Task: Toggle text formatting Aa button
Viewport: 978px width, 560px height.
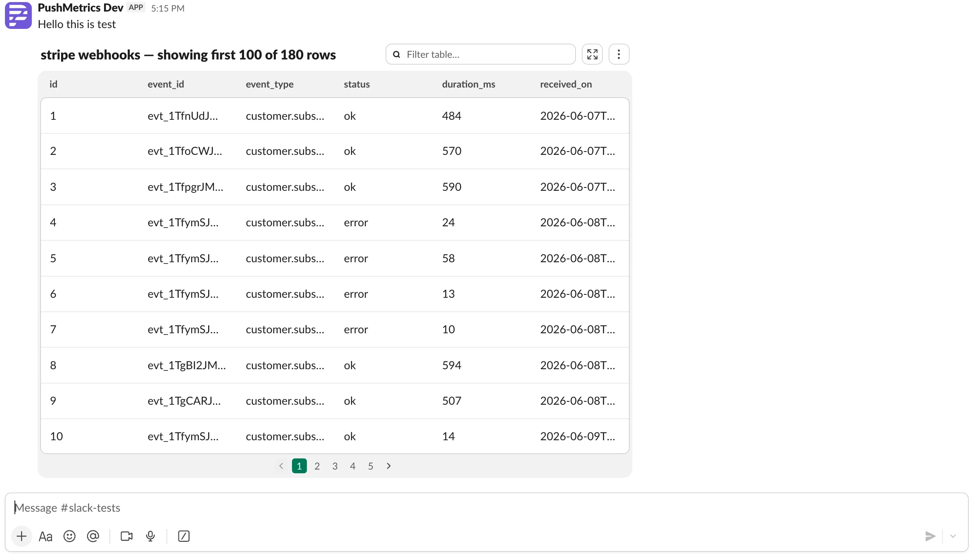Action: click(45, 536)
